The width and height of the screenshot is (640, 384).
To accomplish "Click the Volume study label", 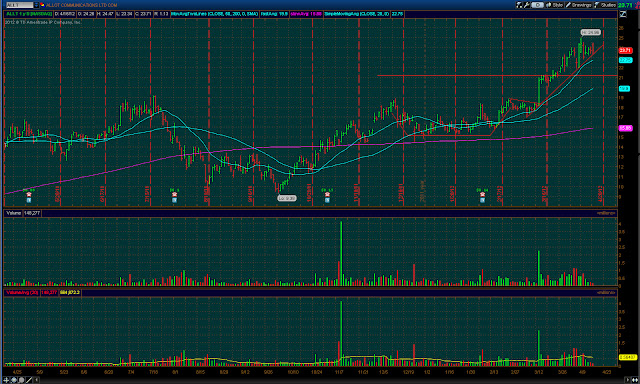I will [x=13, y=213].
